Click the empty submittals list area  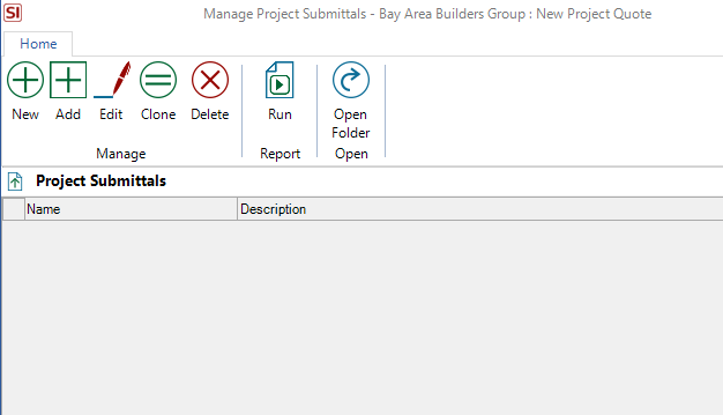tap(362, 318)
